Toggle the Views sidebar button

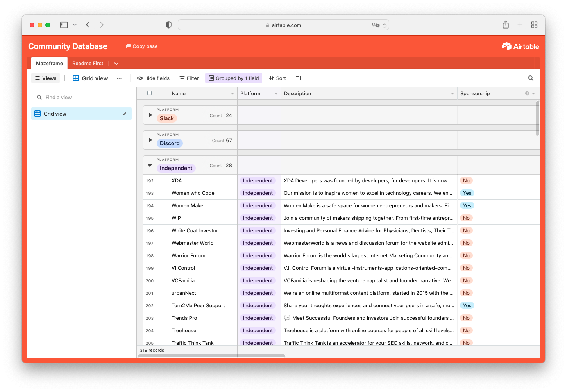click(46, 78)
